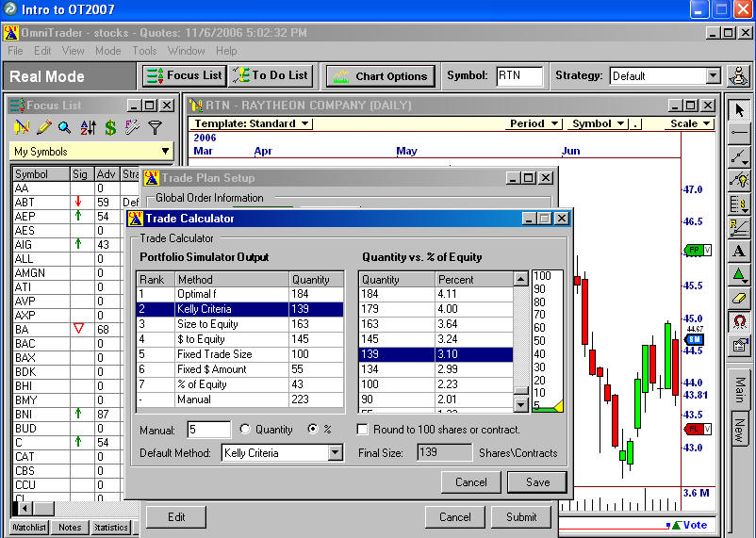Click the blue SM price marker
Image resolution: width=756 pixels, height=538 pixels.
click(x=695, y=339)
